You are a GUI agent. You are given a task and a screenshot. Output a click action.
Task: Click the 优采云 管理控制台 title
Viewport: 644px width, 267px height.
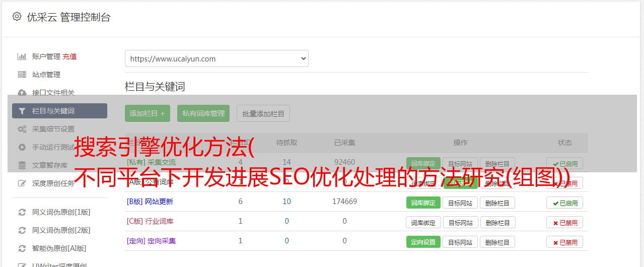click(x=68, y=17)
